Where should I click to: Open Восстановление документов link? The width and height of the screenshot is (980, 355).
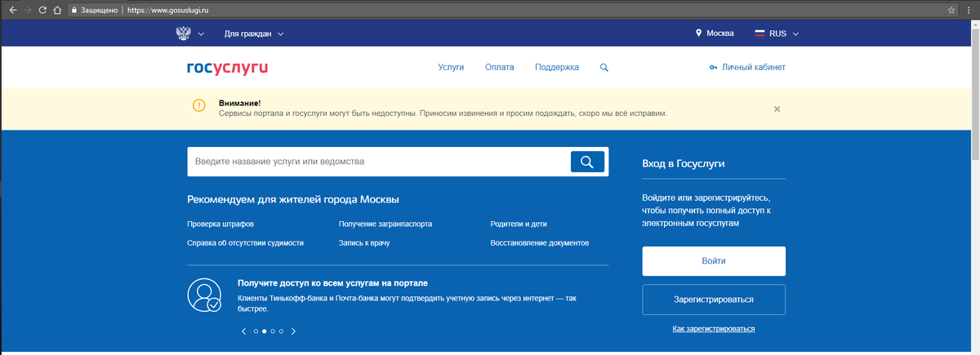click(540, 243)
